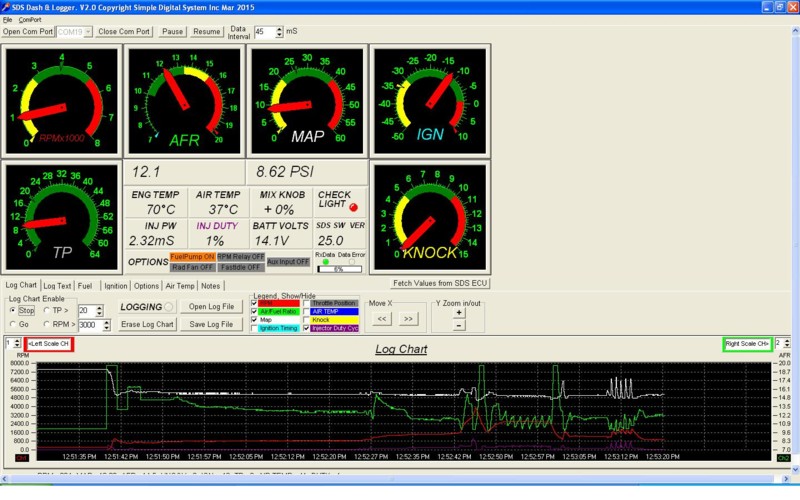Click the green RxData indicator light
Screen dimensions: 800x500
[326, 262]
